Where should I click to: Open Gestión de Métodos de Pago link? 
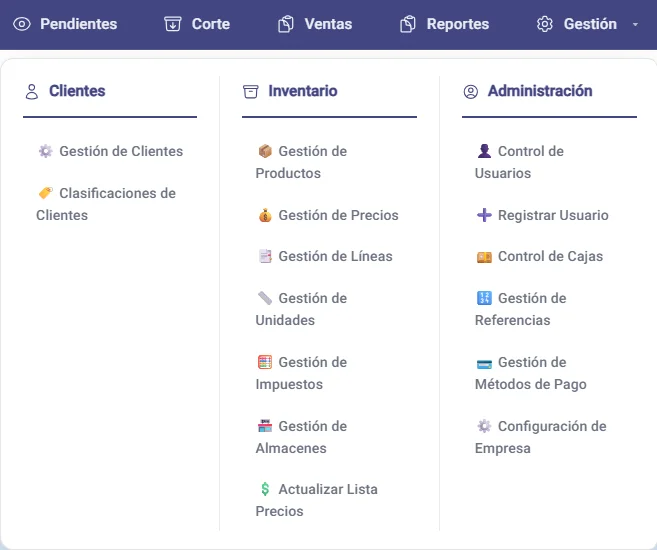pos(530,373)
